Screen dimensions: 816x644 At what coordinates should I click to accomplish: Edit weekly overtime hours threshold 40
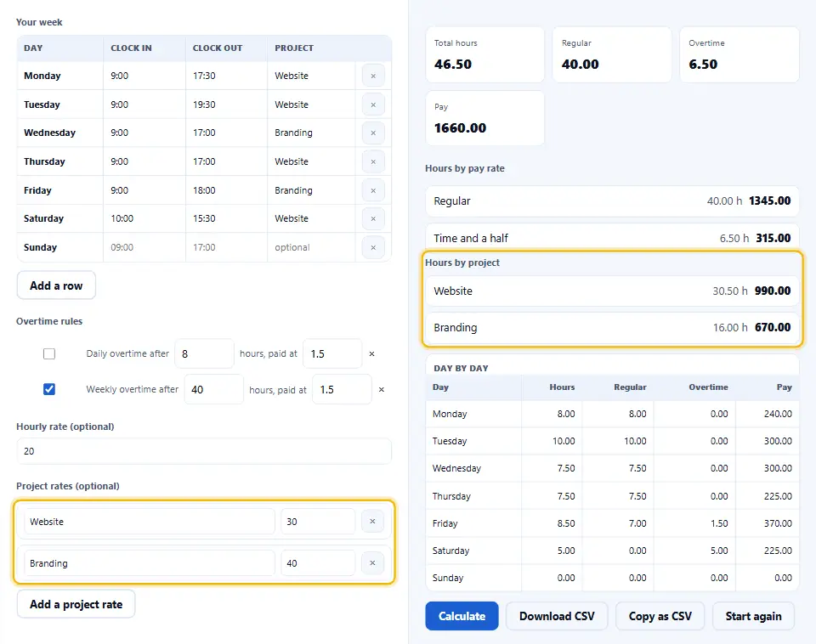214,390
